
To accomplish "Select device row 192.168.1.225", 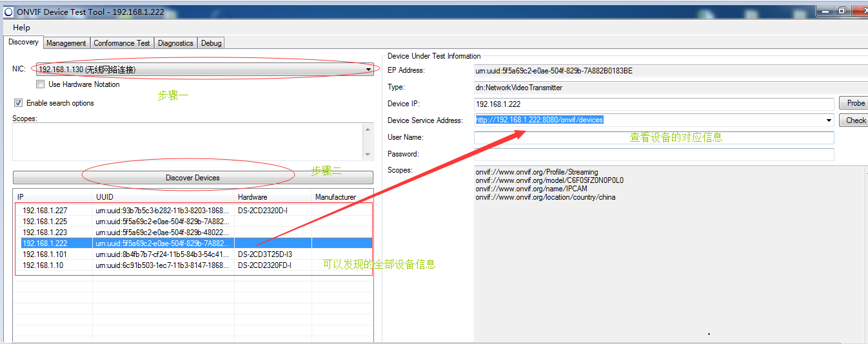I will (x=193, y=222).
